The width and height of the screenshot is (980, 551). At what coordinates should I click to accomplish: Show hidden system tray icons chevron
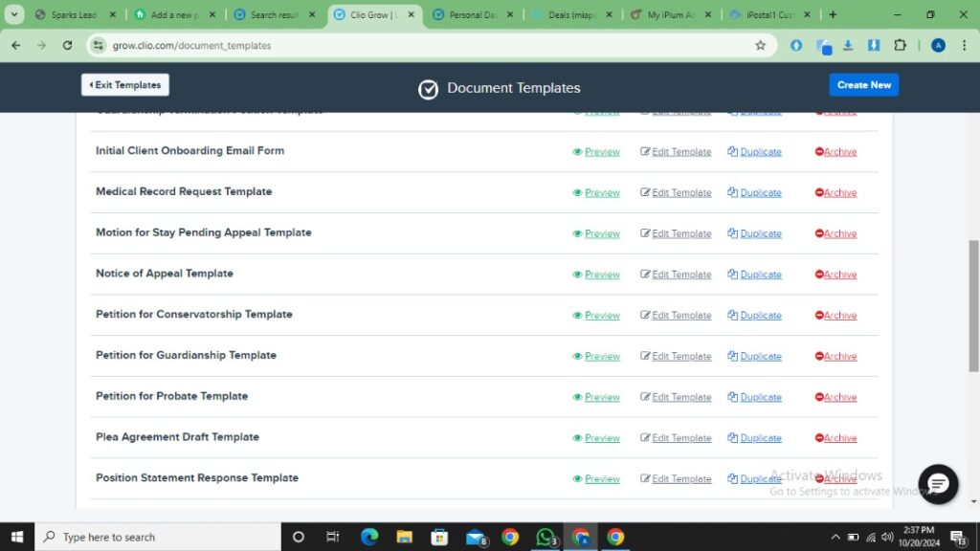click(835, 537)
